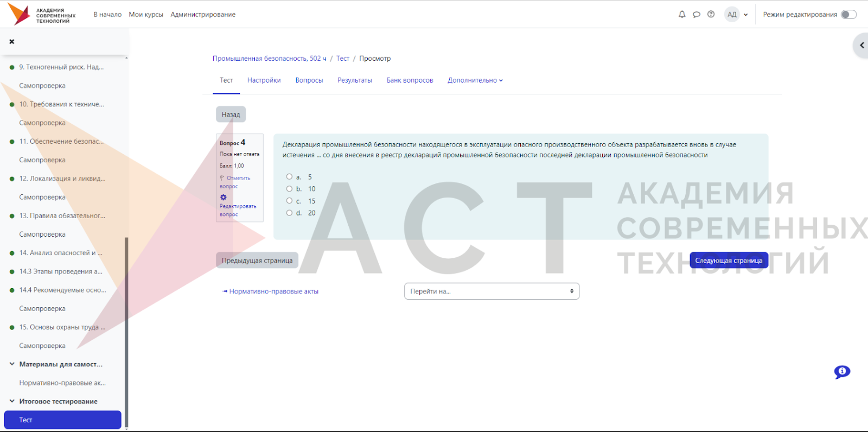The height and width of the screenshot is (432, 868).
Task: Click Промышленная безопасность, 502 ч breadcrumb
Action: (x=270, y=59)
